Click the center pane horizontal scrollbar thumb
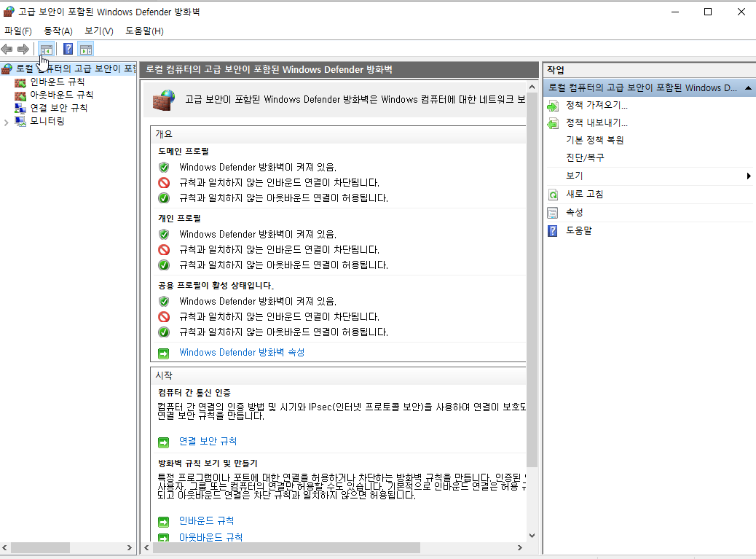Image resolution: width=756 pixels, height=559 pixels. pos(286,548)
